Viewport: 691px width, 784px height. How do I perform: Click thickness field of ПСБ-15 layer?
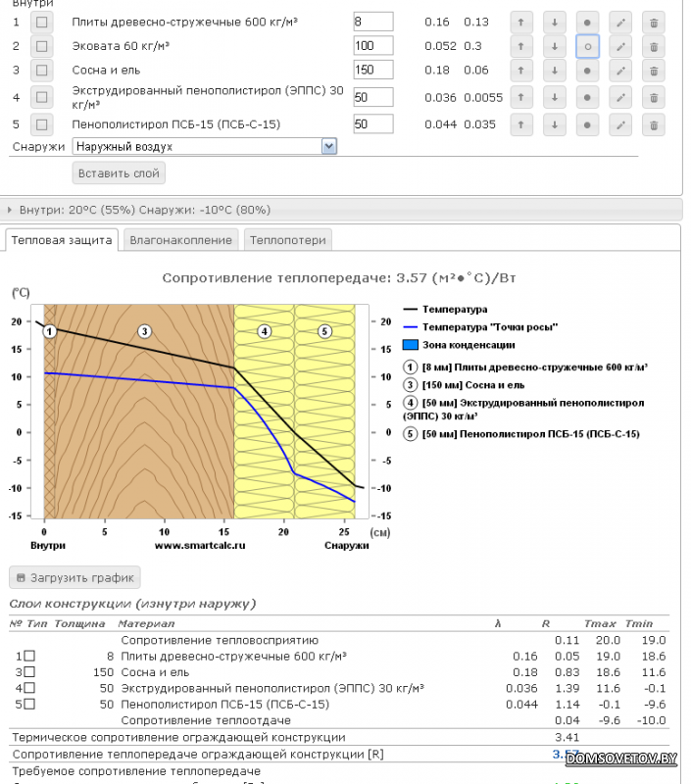[x=373, y=124]
